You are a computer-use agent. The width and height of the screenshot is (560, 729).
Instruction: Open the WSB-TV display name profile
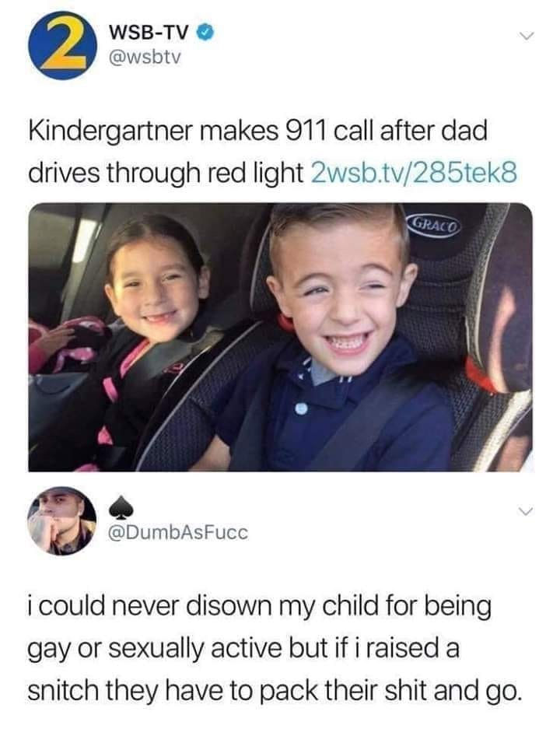point(149,33)
